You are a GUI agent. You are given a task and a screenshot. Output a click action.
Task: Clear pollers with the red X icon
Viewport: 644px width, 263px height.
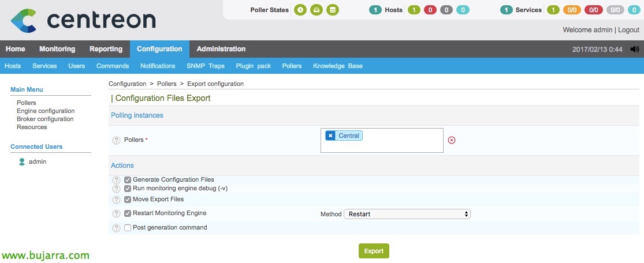tap(452, 140)
